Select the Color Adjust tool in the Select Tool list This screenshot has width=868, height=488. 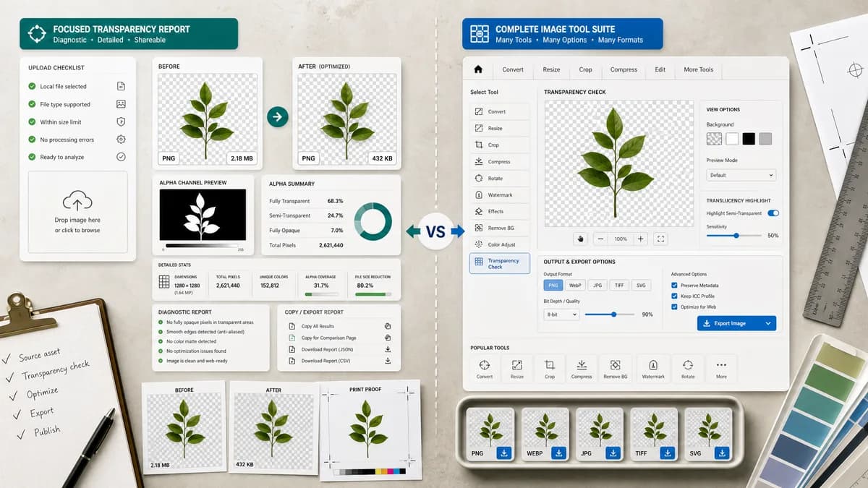click(x=499, y=244)
